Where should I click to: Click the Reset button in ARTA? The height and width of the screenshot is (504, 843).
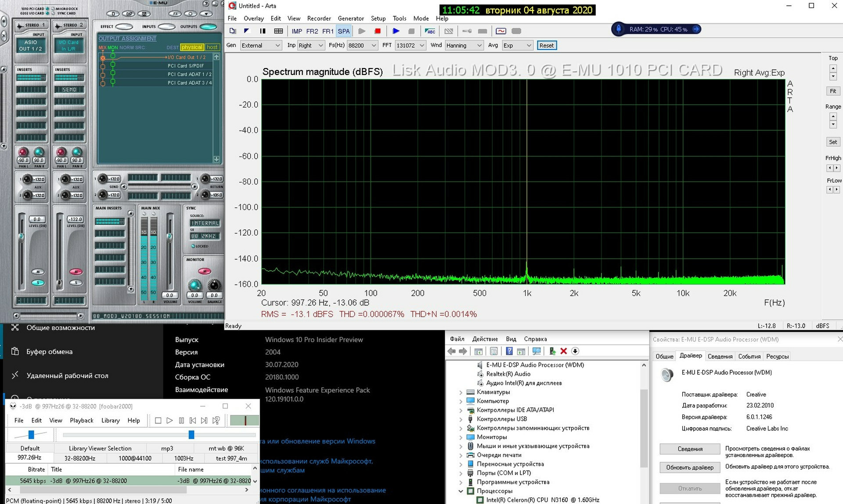[547, 46]
